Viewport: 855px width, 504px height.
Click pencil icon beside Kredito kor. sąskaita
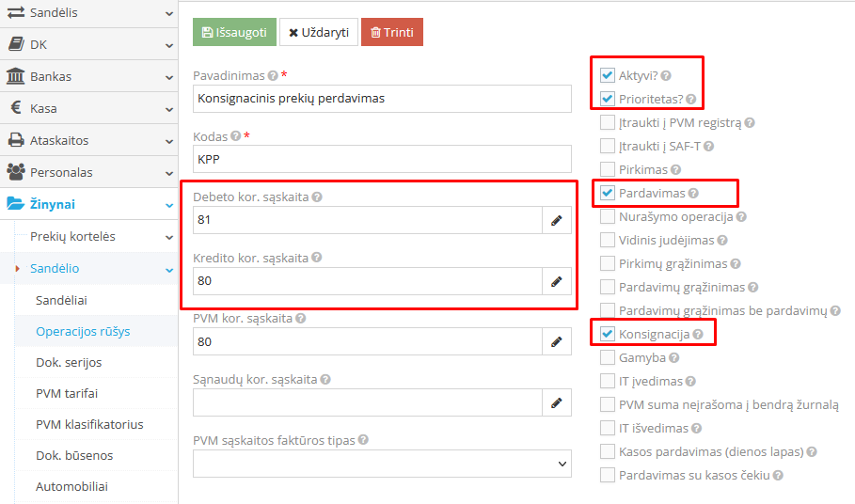(556, 281)
